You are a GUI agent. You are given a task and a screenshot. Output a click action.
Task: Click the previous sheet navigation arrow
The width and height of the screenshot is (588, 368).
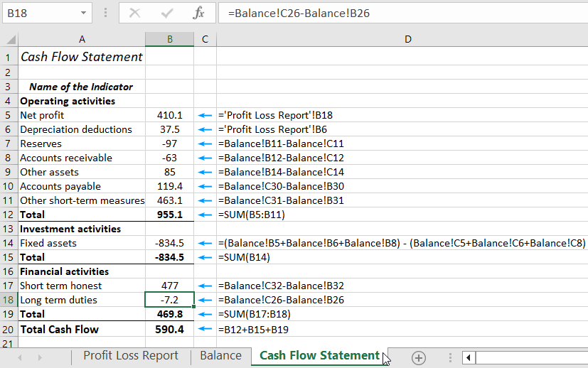(20, 357)
